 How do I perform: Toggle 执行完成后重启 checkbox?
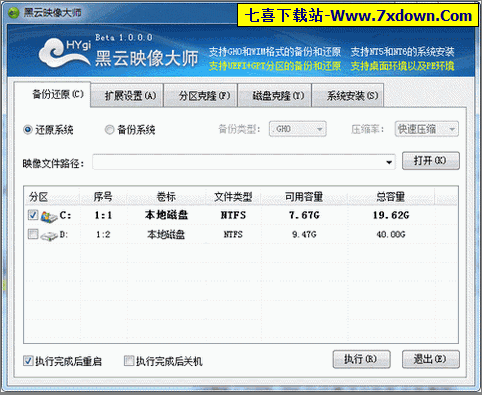[28, 360]
